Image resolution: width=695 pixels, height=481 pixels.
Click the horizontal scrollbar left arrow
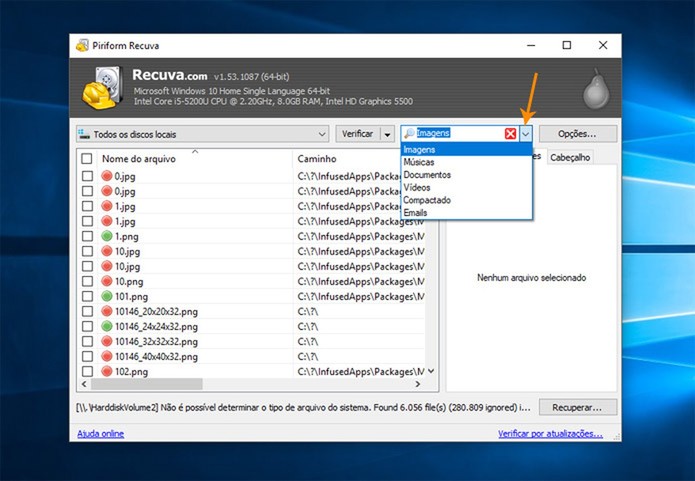point(84,384)
